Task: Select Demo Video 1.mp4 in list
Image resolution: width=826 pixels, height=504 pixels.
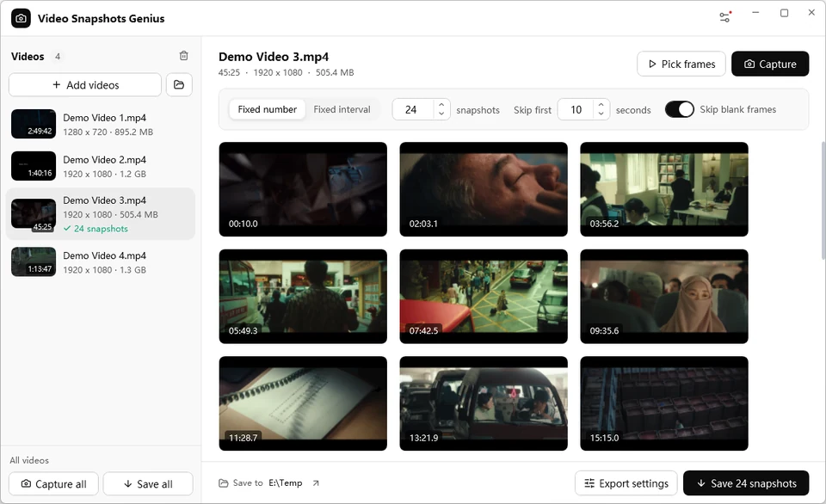Action: (101, 125)
